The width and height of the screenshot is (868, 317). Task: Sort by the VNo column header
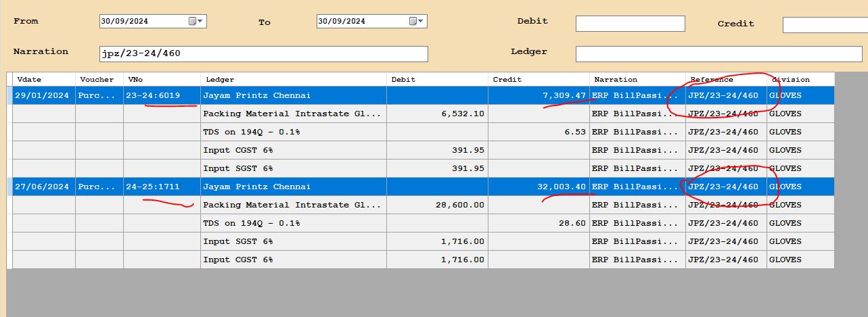[x=162, y=79]
